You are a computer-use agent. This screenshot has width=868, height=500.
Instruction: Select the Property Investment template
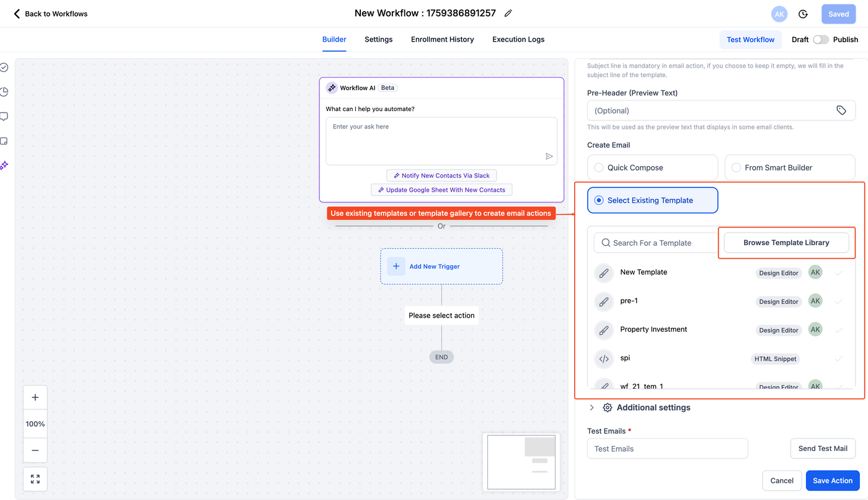653,329
